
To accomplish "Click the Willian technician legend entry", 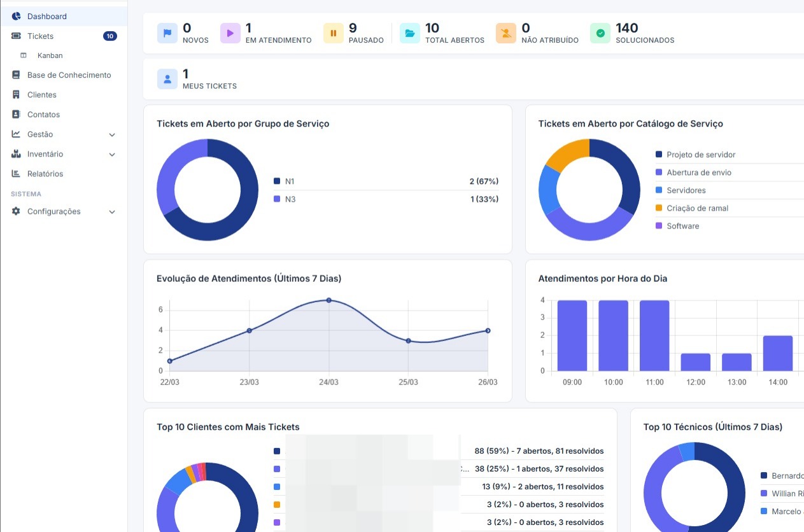I will [x=782, y=494].
